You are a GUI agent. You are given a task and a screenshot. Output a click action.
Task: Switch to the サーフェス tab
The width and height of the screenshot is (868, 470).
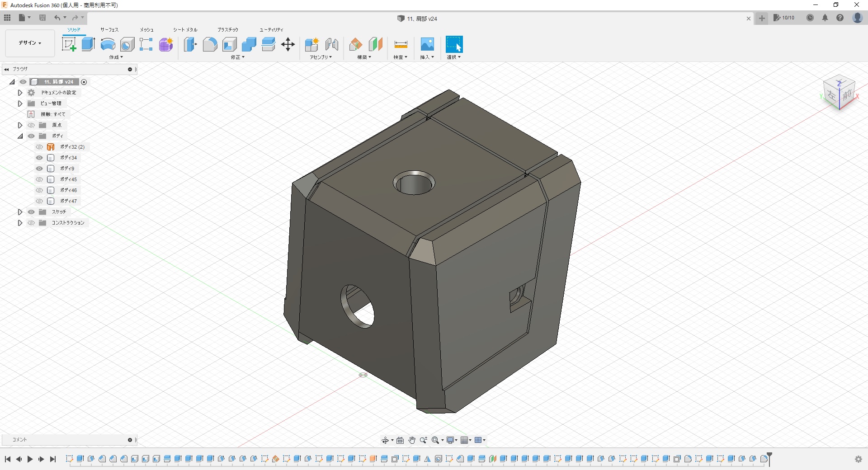coord(109,30)
